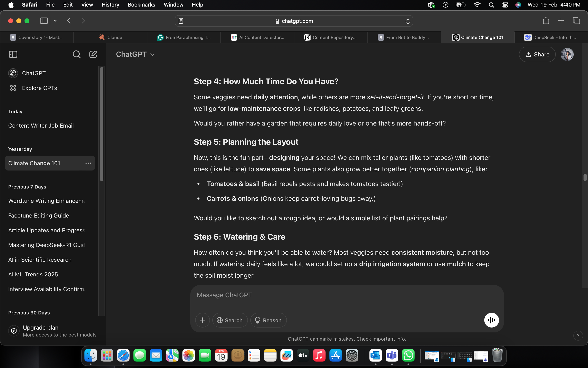This screenshot has height=368, width=588.
Task: Show the Safari reader page icon
Action: 181,21
